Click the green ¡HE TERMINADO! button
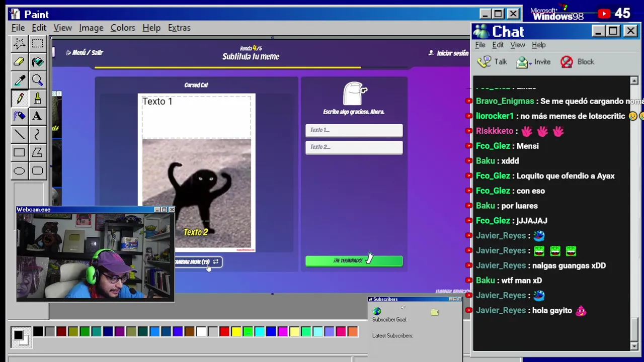This screenshot has height=362, width=644. click(x=354, y=260)
